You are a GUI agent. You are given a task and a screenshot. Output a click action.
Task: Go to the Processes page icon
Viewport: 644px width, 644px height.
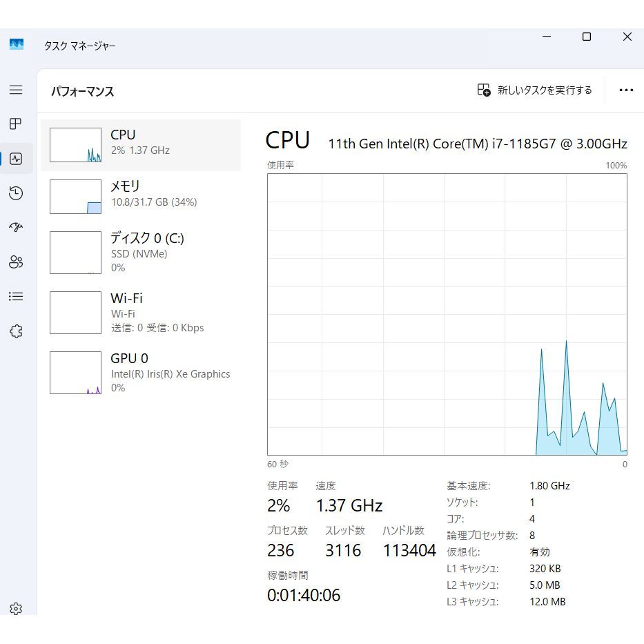pyautogui.click(x=16, y=124)
